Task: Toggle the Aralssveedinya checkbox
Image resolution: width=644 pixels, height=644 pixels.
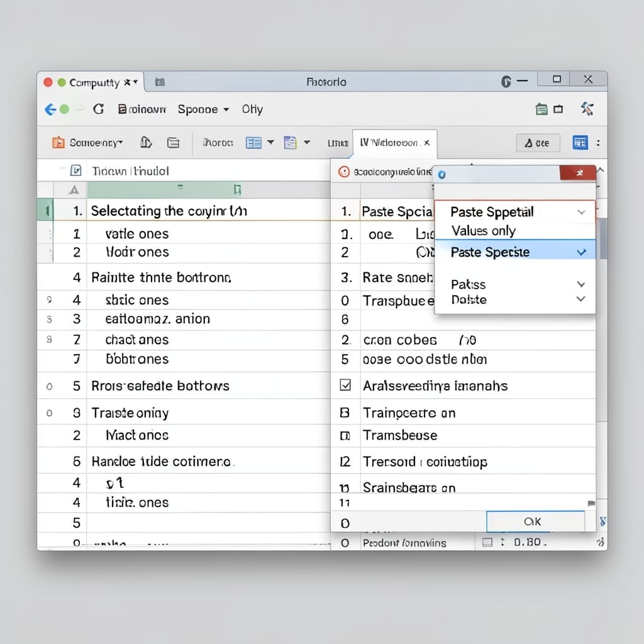Action: (x=345, y=385)
